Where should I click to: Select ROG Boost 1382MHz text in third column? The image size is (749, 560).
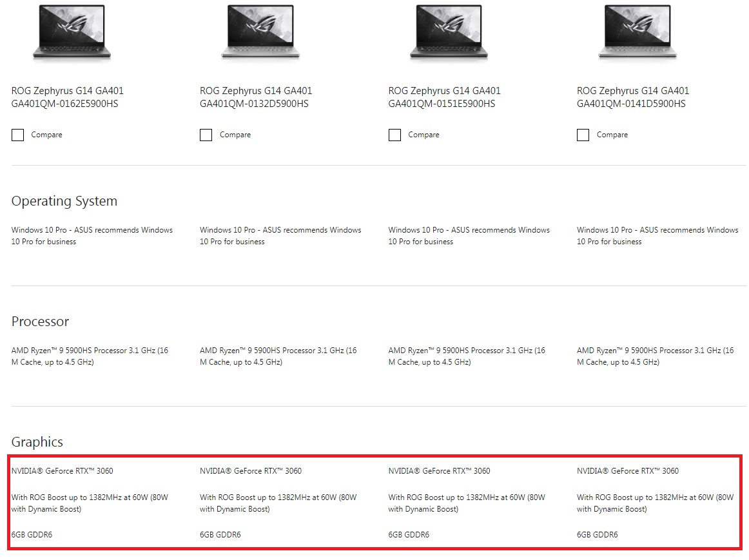coord(467,503)
